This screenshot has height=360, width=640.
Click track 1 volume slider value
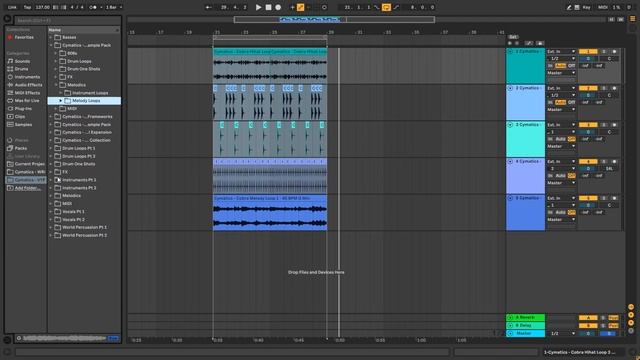(x=588, y=58)
